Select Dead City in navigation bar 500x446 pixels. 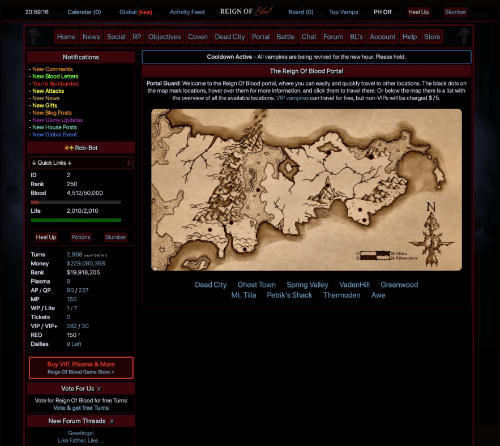click(230, 37)
